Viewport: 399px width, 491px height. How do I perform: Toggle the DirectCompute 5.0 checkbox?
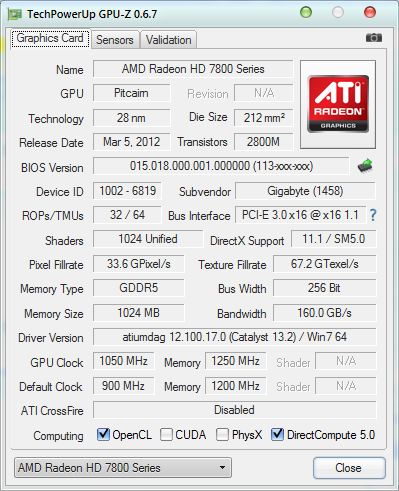(277, 434)
